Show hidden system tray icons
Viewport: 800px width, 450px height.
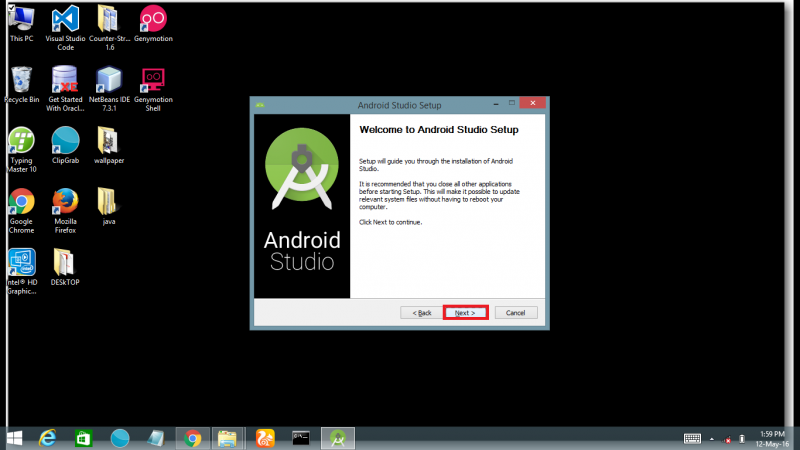[x=712, y=439]
